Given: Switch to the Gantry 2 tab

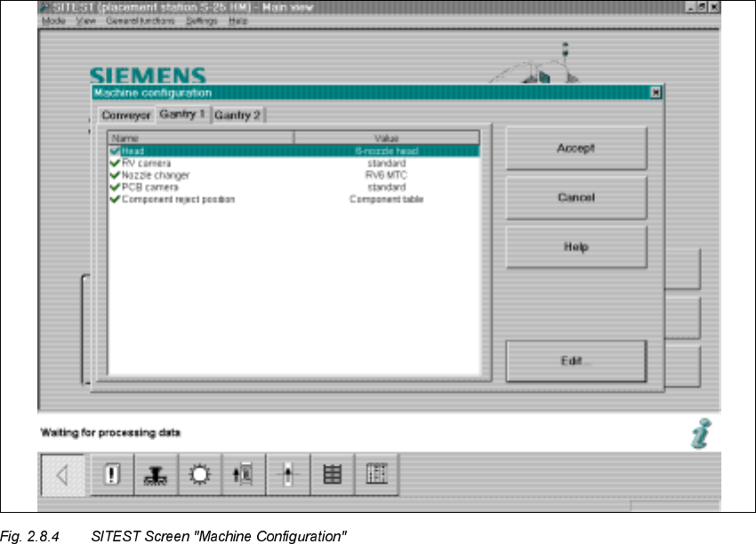Looking at the screenshot, I should point(237,116).
